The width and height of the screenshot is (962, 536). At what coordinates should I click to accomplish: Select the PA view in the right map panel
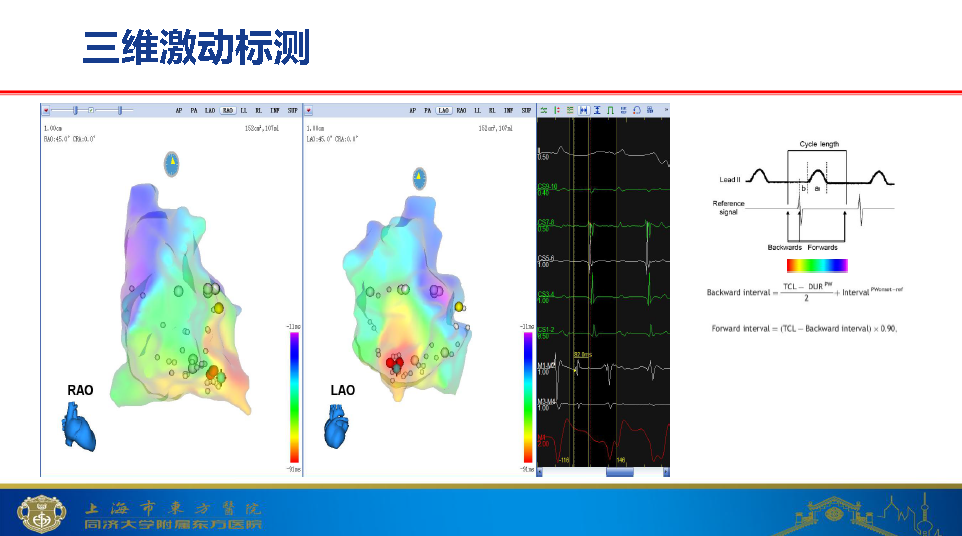point(427,109)
